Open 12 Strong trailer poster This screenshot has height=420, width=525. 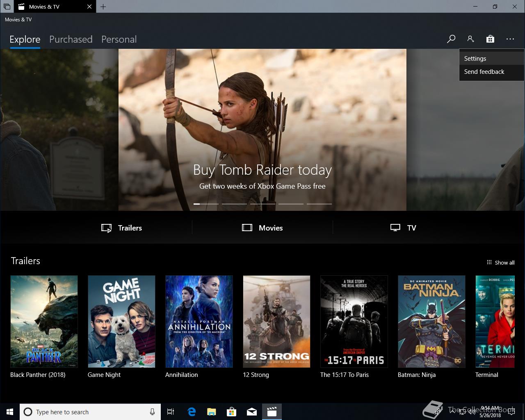coord(276,322)
